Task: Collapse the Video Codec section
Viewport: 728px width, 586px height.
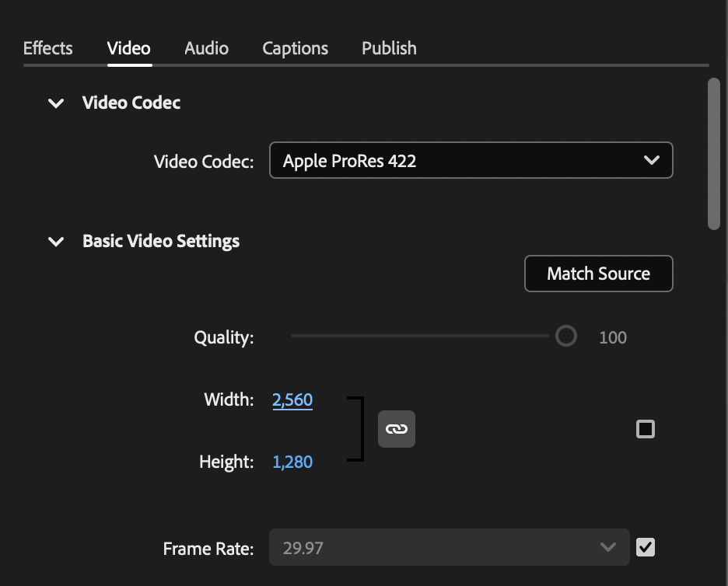Action: (x=56, y=103)
